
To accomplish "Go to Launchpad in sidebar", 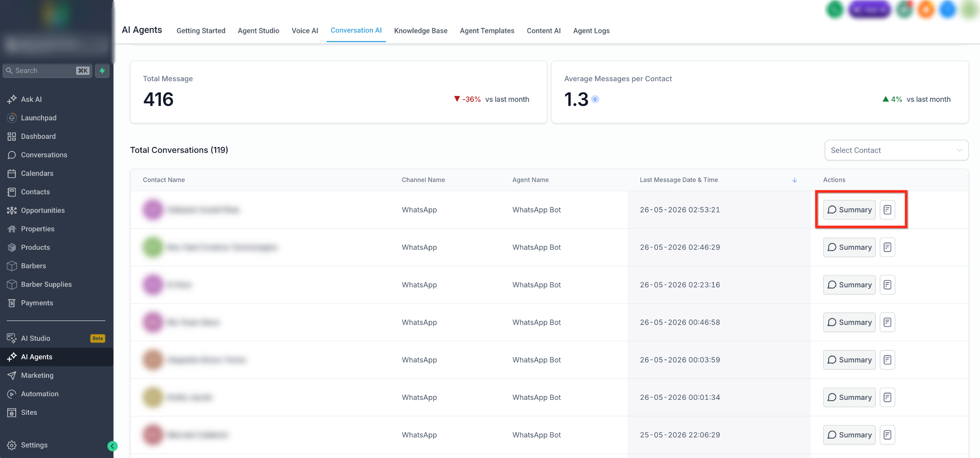I will point(39,118).
